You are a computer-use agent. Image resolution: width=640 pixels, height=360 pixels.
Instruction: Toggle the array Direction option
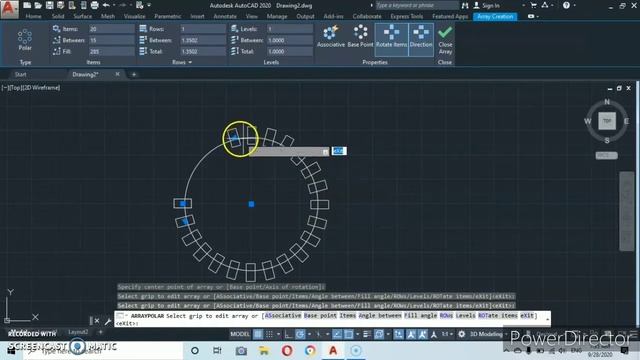point(421,40)
